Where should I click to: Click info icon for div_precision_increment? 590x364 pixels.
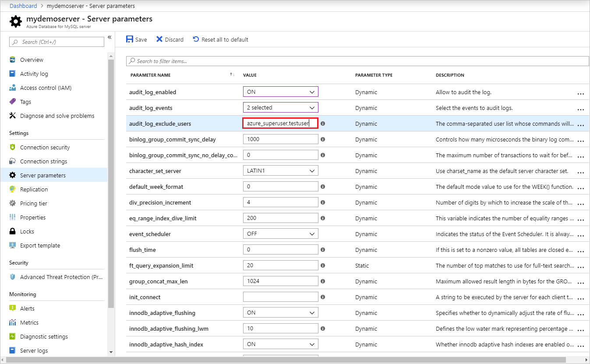click(x=323, y=202)
